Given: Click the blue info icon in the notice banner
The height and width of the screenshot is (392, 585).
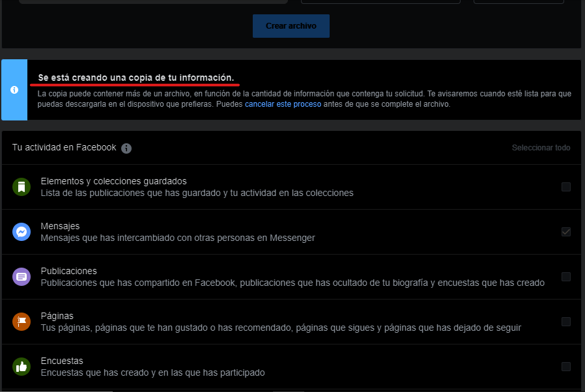Looking at the screenshot, I should point(14,90).
